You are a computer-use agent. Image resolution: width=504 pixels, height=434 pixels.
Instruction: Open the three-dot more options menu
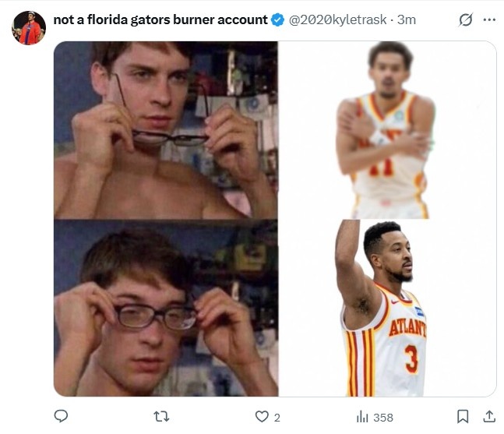[489, 19]
